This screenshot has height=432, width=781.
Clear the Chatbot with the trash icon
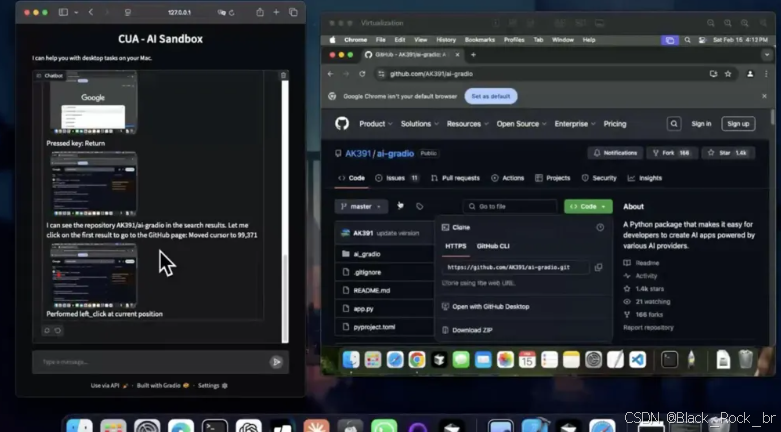point(283,75)
